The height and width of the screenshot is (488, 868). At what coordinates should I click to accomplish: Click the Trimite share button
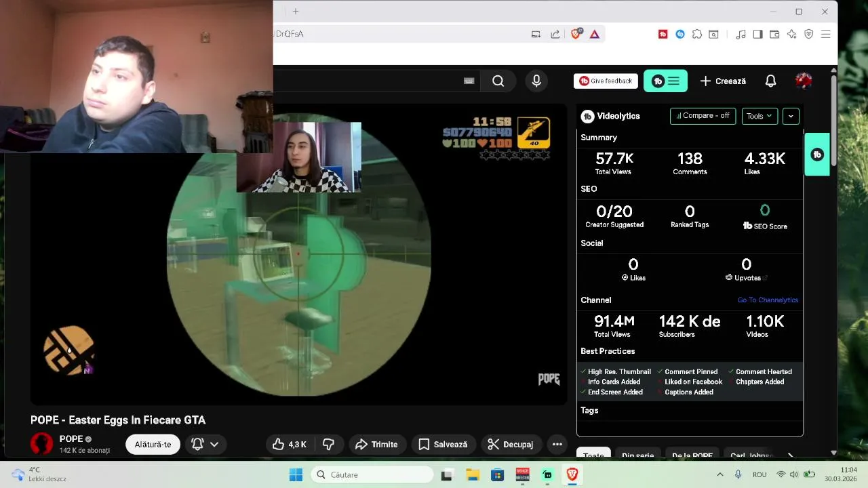[377, 445]
